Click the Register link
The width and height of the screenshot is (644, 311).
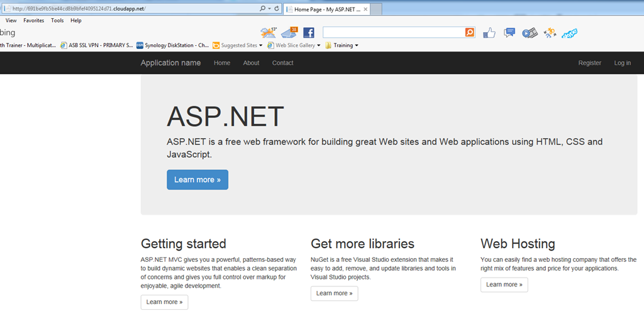click(590, 63)
